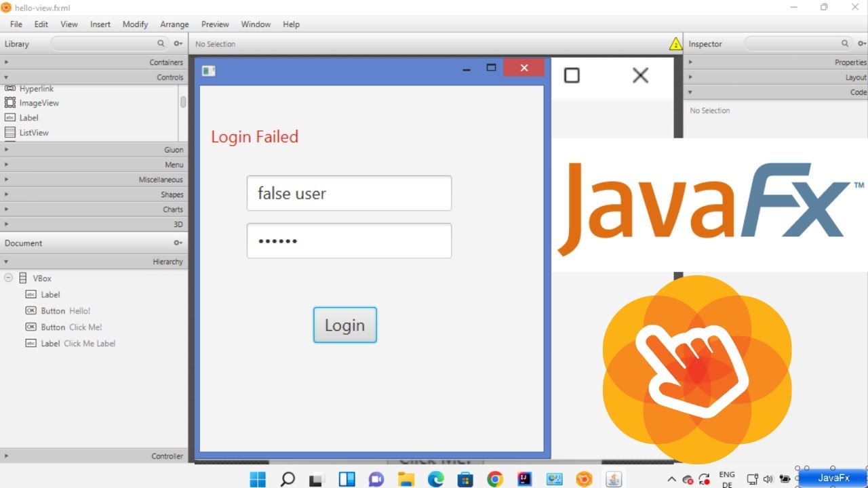Click the No Selection text in Inspector
Viewport: 868px width, 488px height.
pos(710,110)
